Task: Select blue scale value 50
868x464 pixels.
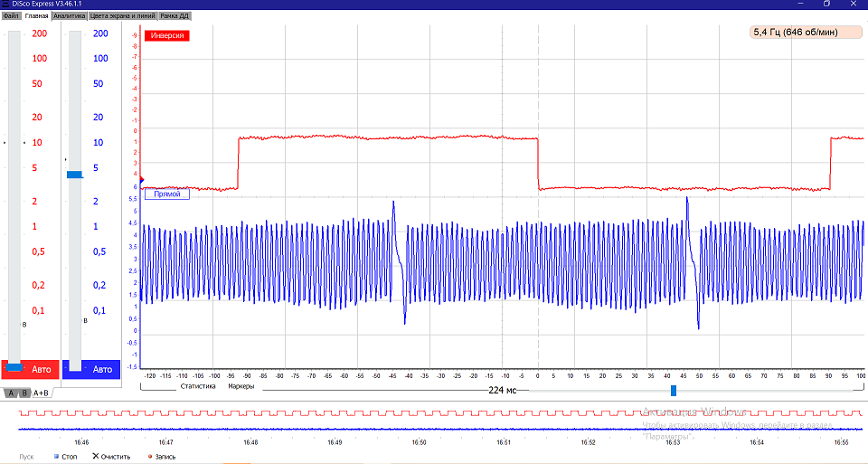Action: (x=98, y=83)
